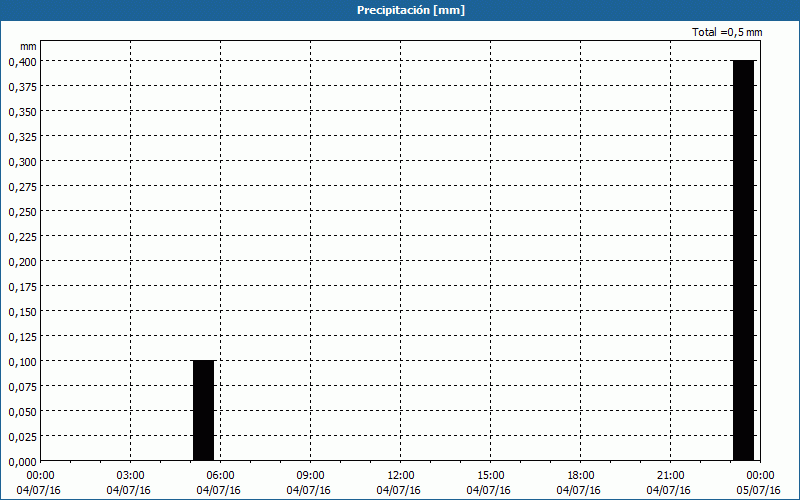
Task: Click the 0,375 y-axis value
Action: point(22,87)
